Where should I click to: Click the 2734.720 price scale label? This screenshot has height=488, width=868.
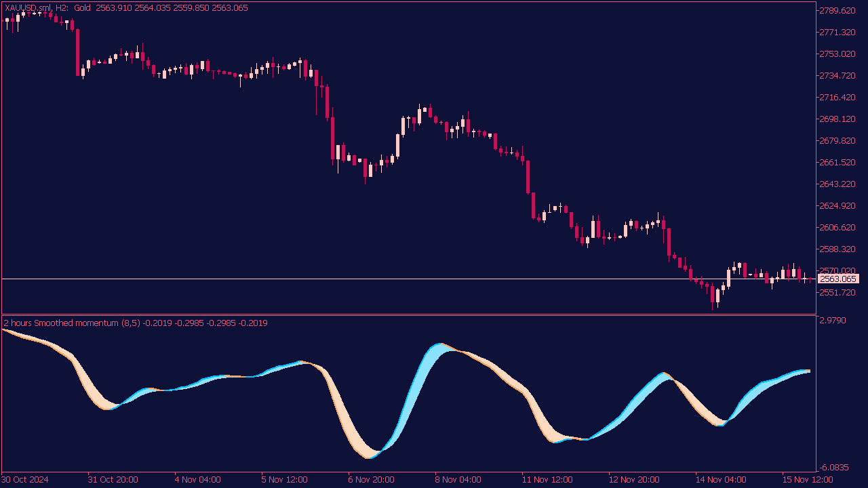point(837,76)
